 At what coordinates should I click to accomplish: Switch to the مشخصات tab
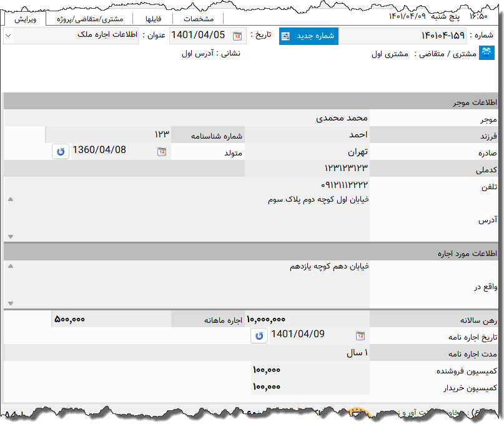199,18
